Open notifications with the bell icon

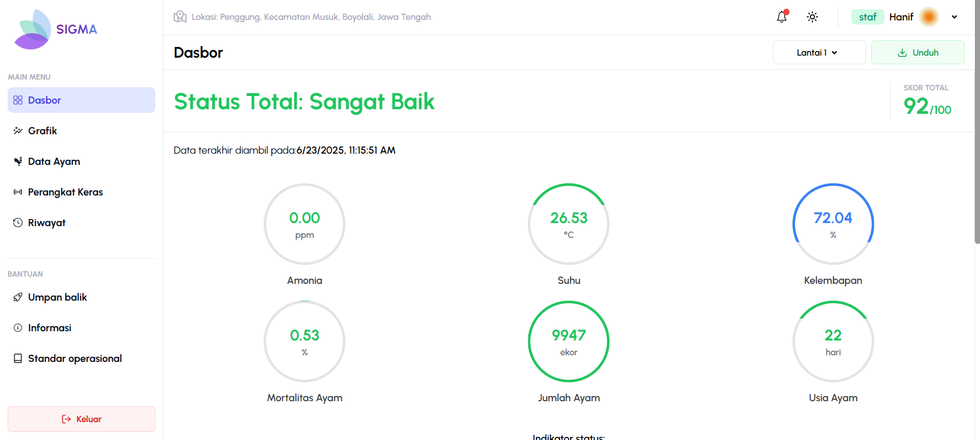pyautogui.click(x=782, y=17)
